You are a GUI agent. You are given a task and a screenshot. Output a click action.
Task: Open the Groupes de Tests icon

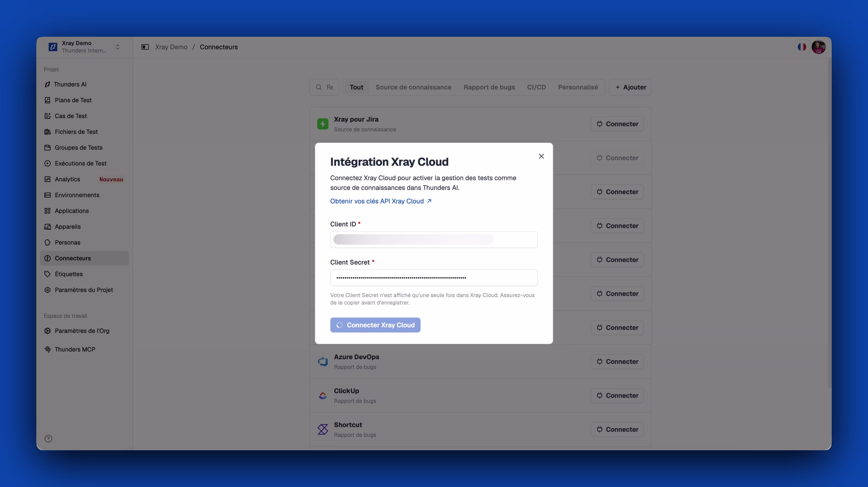(48, 147)
